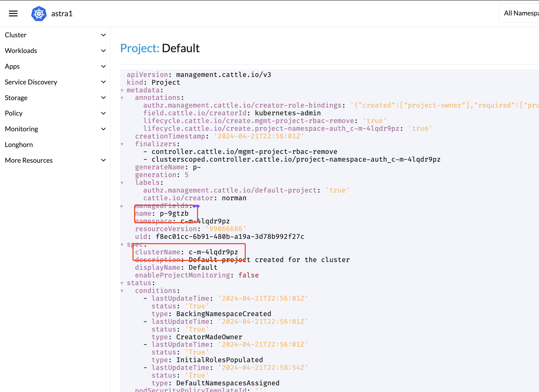This screenshot has height=392, width=539.
Task: Click the Project: breadcrumb link
Action: (x=140, y=48)
